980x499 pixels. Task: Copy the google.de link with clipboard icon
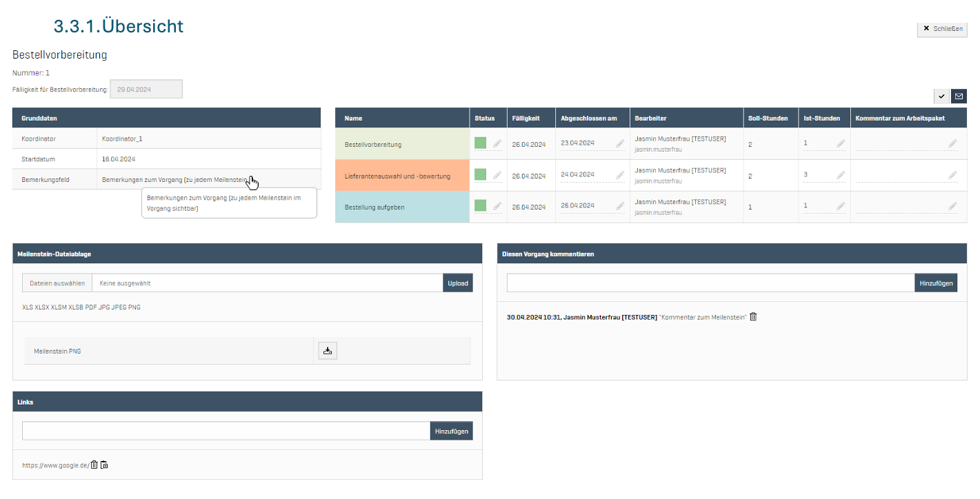(x=104, y=465)
